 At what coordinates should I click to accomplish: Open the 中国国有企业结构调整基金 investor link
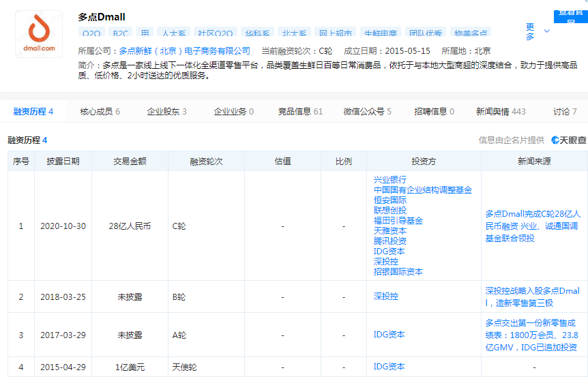423,190
